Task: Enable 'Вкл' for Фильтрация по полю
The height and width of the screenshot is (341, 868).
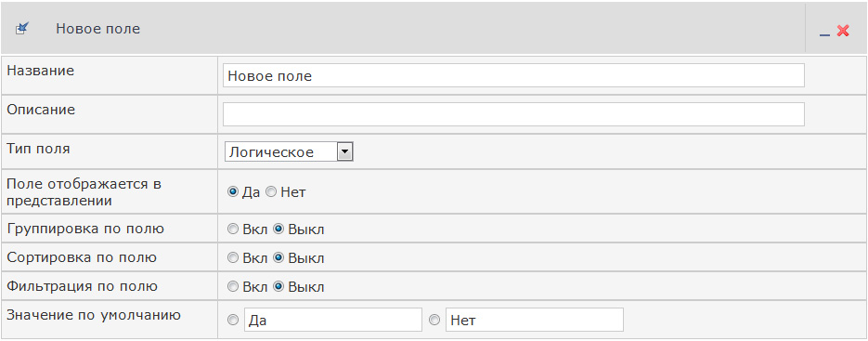Action: click(x=232, y=286)
